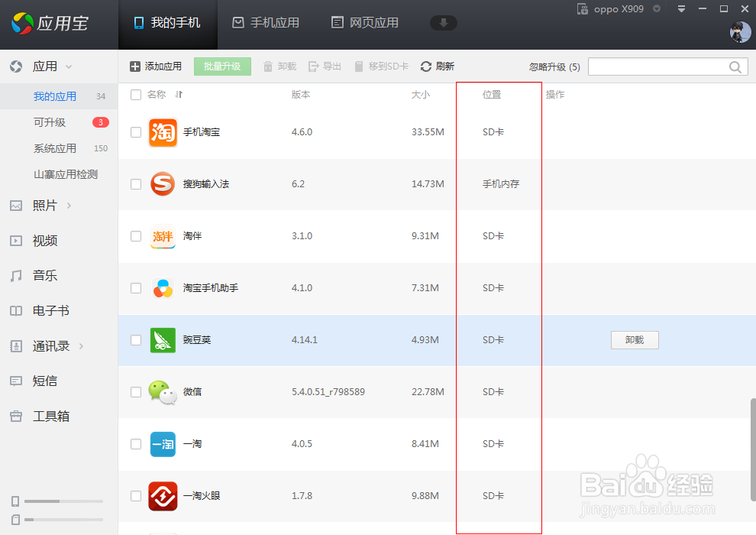The width and height of the screenshot is (756, 535).
Task: Open 山寨应用检测 in sidebar
Action: 66,174
